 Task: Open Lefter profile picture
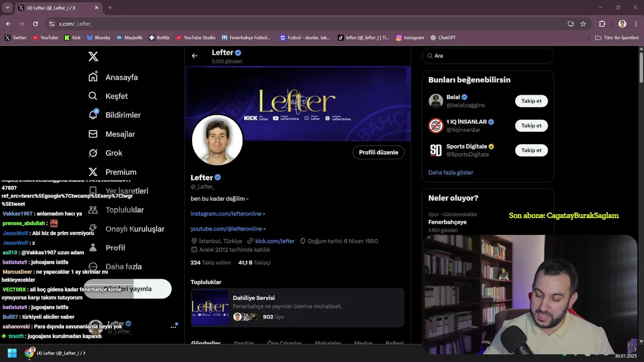217,140
